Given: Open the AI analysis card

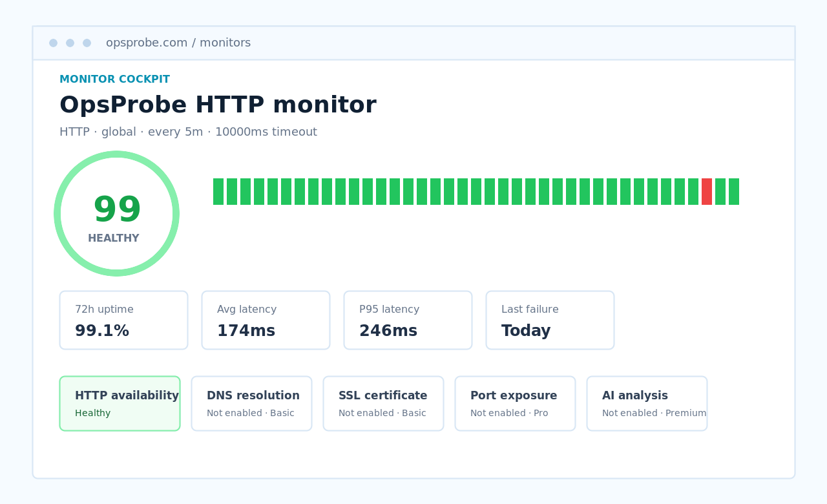Looking at the screenshot, I should [x=647, y=403].
